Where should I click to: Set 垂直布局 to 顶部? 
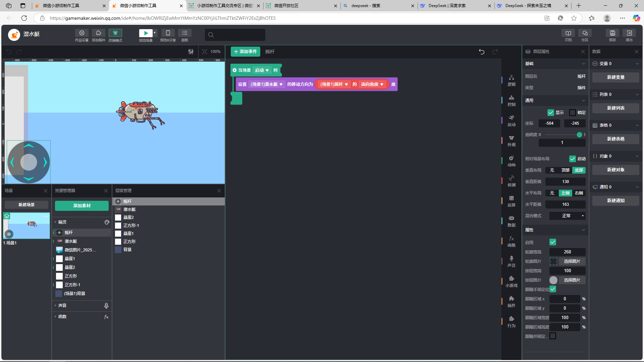pos(566,170)
